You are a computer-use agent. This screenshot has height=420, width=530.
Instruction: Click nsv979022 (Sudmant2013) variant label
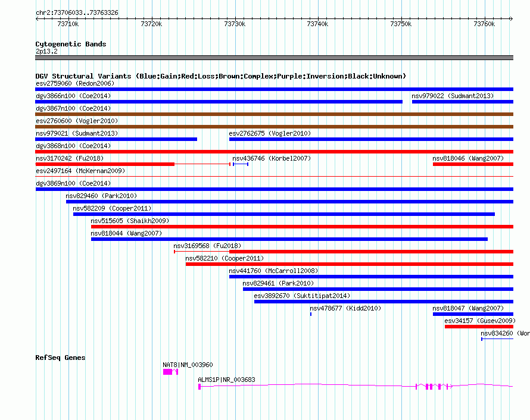453,96
